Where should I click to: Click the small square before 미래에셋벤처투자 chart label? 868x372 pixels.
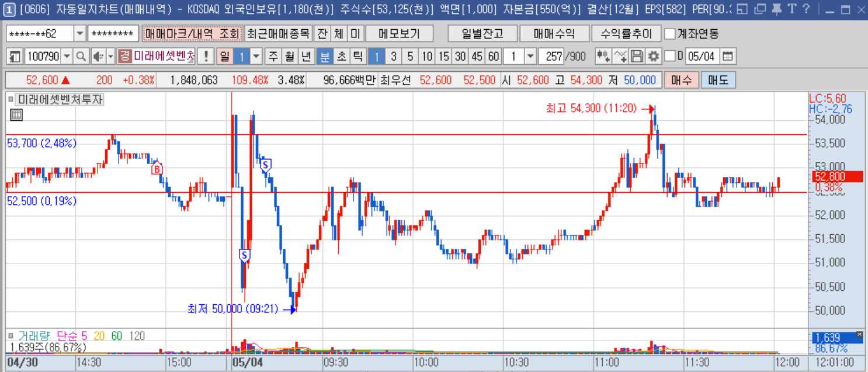coord(11,100)
